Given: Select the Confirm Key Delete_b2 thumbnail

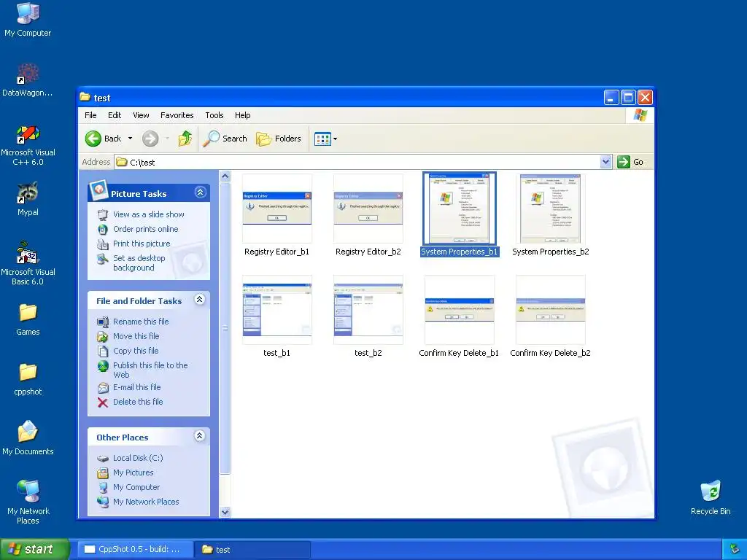Looking at the screenshot, I should coord(550,310).
